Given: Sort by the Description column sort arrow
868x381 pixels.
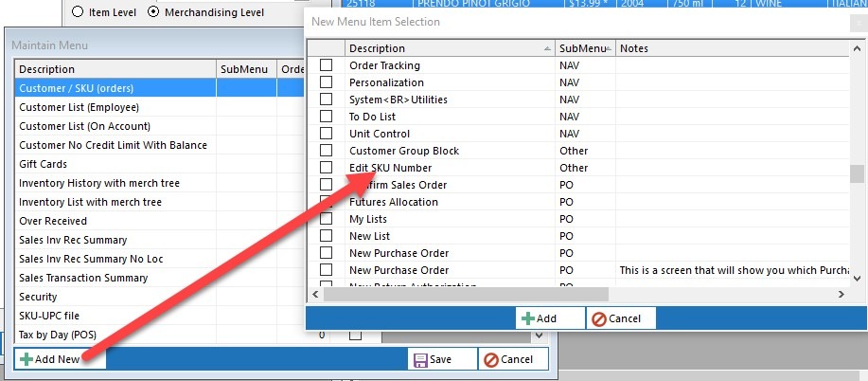Looking at the screenshot, I should (x=547, y=48).
